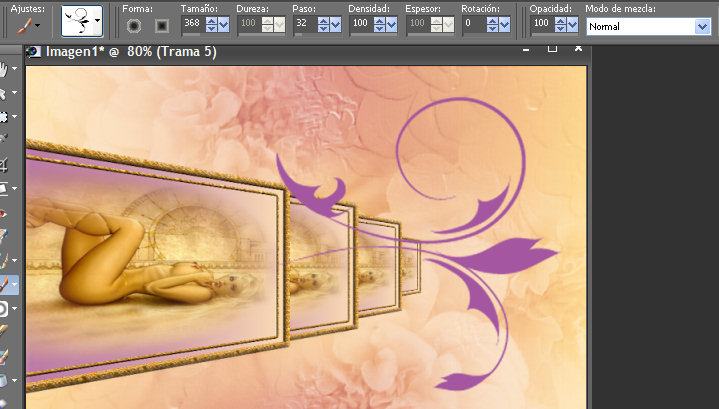Open the brush tip preview dropdown

pyautogui.click(x=96, y=21)
